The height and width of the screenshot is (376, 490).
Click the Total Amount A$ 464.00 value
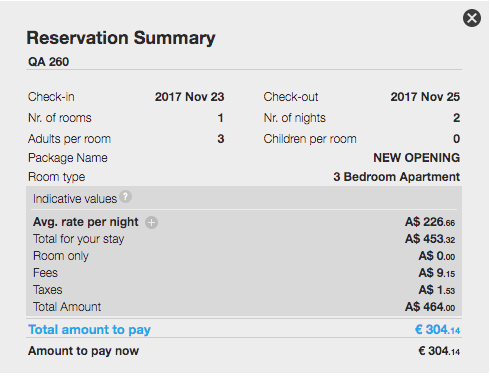point(430,307)
